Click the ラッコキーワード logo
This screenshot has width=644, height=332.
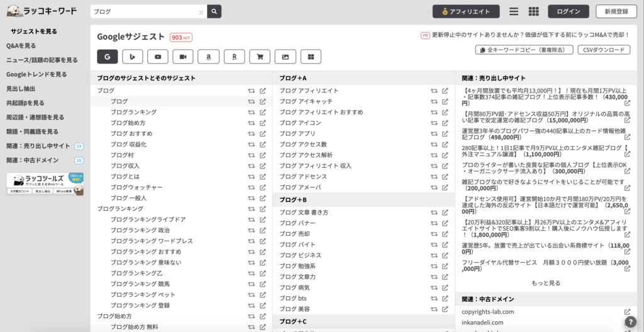click(x=42, y=11)
